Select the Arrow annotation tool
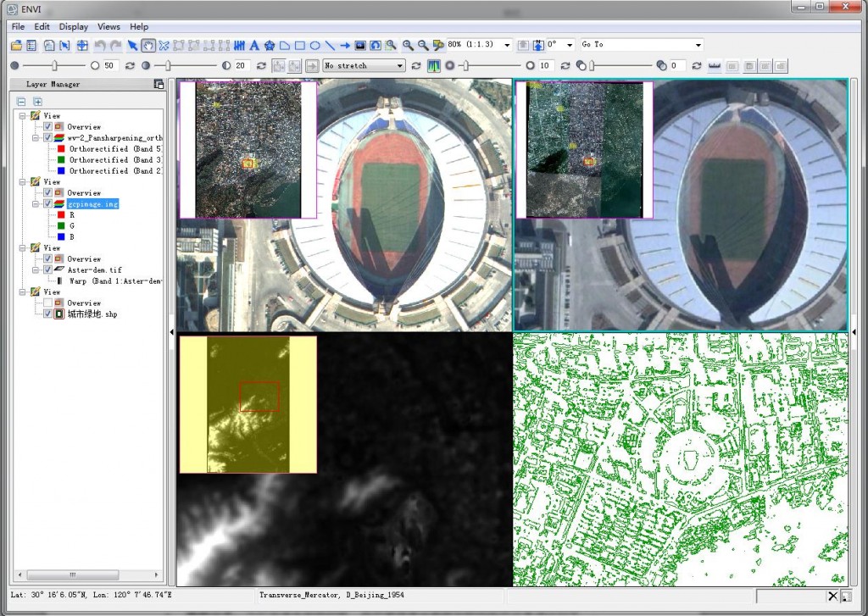Image resolution: width=868 pixels, height=616 pixels. [x=345, y=45]
